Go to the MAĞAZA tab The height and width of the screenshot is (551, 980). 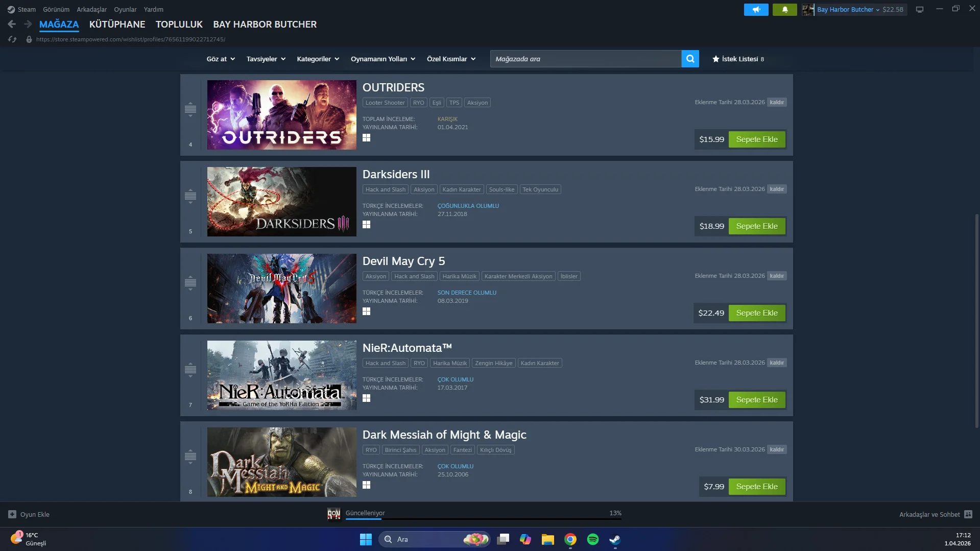tap(59, 24)
